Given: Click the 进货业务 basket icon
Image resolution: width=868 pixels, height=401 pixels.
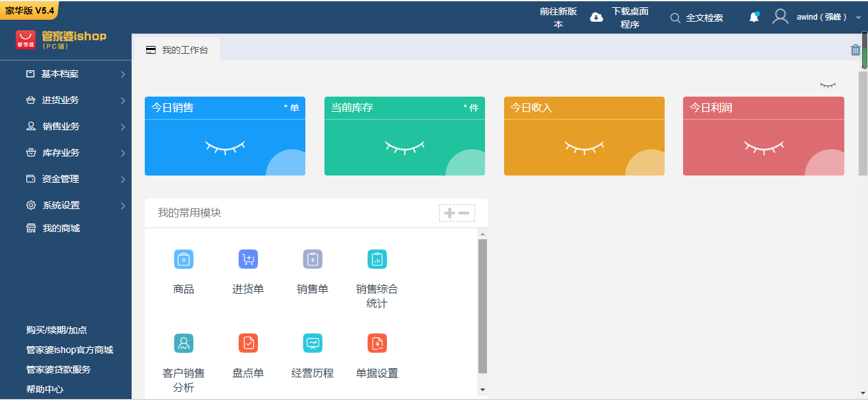Looking at the screenshot, I should (30, 100).
